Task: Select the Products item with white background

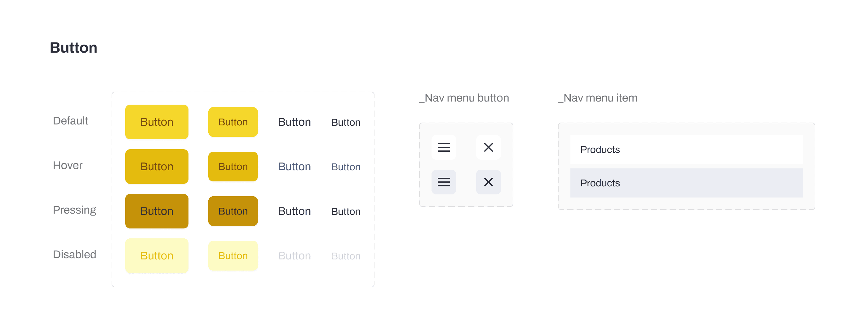Action: (686, 150)
